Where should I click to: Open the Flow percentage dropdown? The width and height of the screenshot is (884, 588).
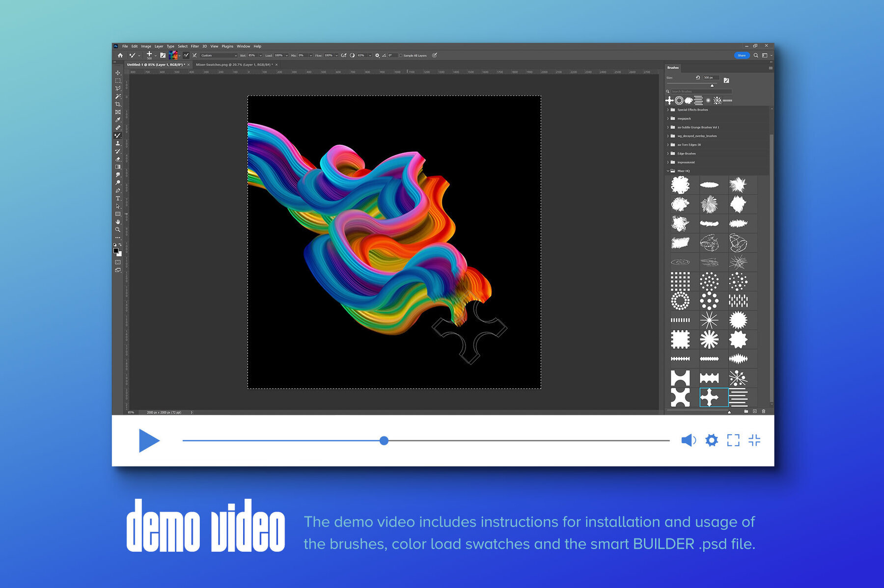click(x=336, y=55)
